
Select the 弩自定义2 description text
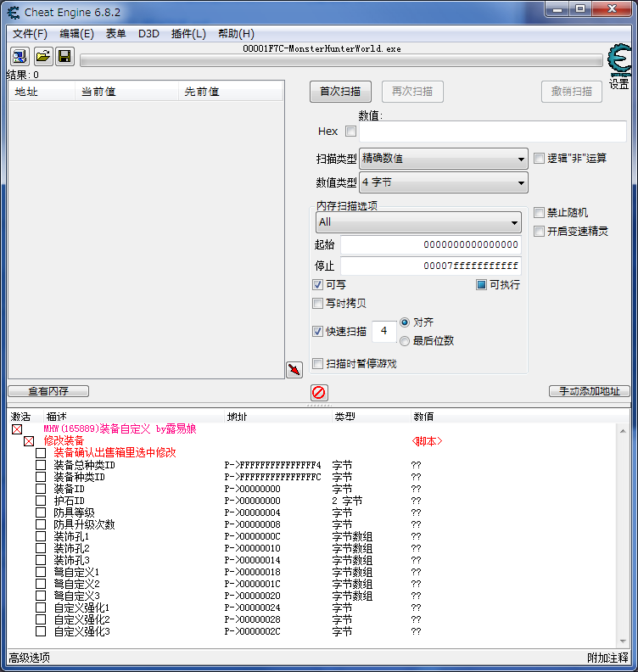point(76,584)
